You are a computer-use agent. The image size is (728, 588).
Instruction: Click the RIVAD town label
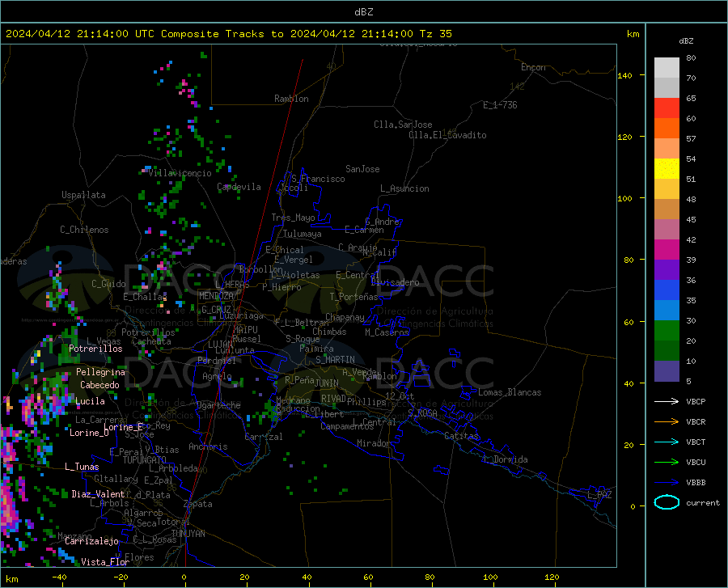[x=333, y=399]
